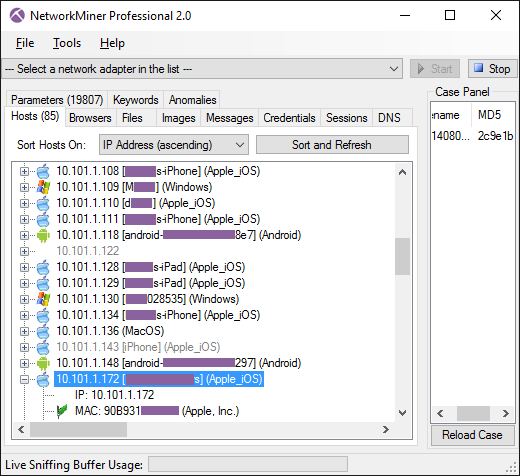Click the MD5 column header in Case Panel
Image resolution: width=520 pixels, height=476 pixels.
click(x=493, y=115)
